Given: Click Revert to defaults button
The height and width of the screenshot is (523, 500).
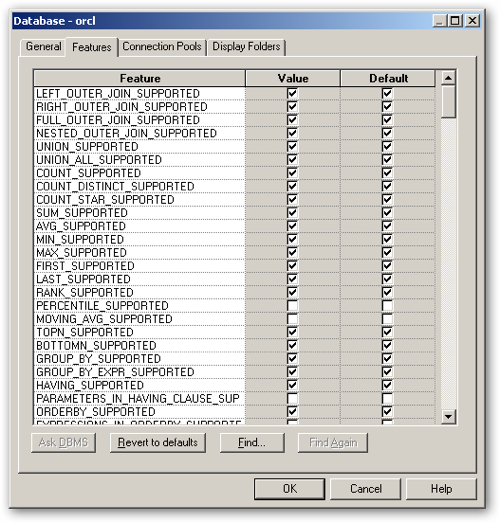Looking at the screenshot, I should (x=158, y=443).
